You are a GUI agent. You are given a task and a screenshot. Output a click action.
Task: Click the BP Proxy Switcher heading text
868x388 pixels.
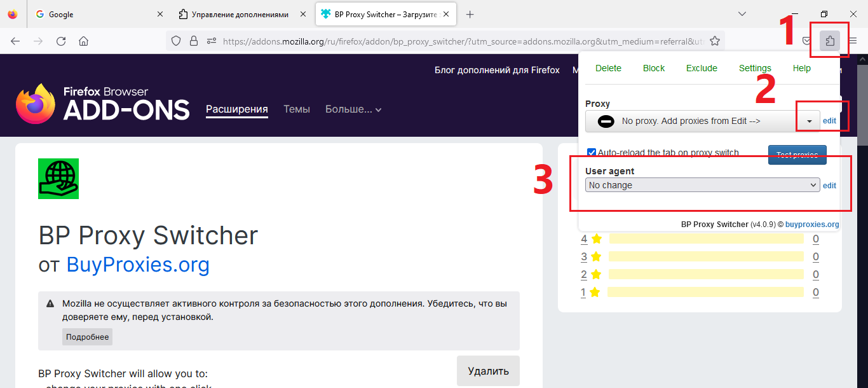(148, 235)
